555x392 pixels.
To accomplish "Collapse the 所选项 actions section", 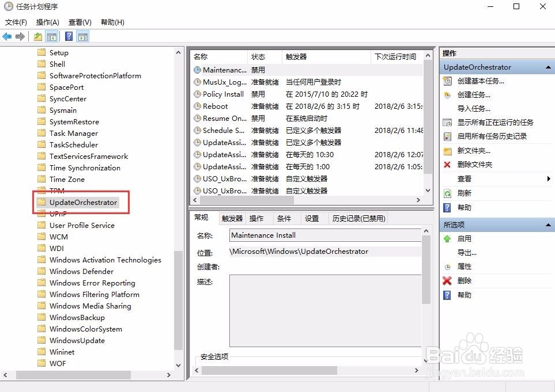I will click(548, 225).
